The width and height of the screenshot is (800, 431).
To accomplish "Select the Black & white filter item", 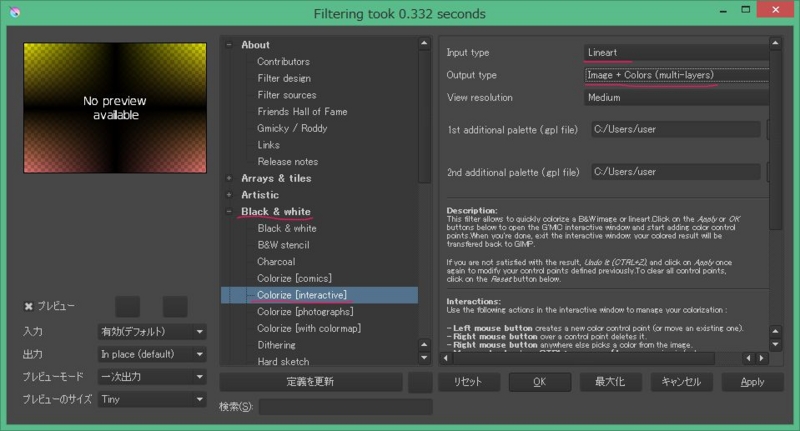I will point(287,229).
